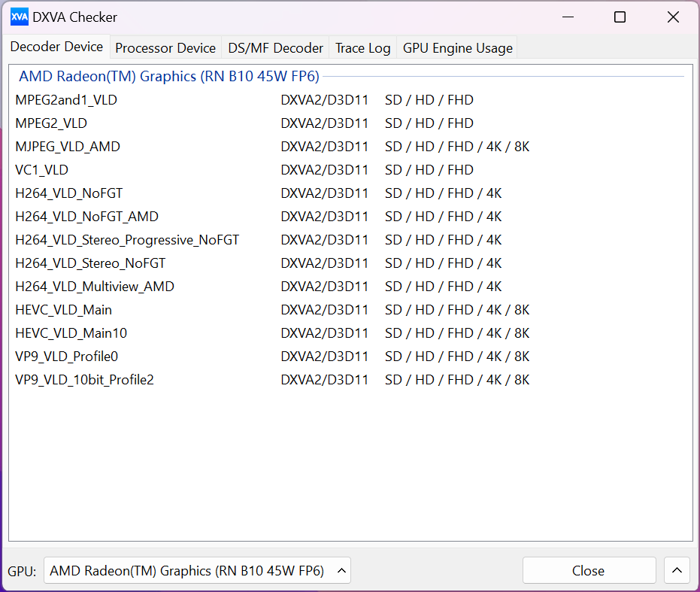This screenshot has height=592, width=700.
Task: Click the DXVA Checker app icon
Action: [x=20, y=17]
